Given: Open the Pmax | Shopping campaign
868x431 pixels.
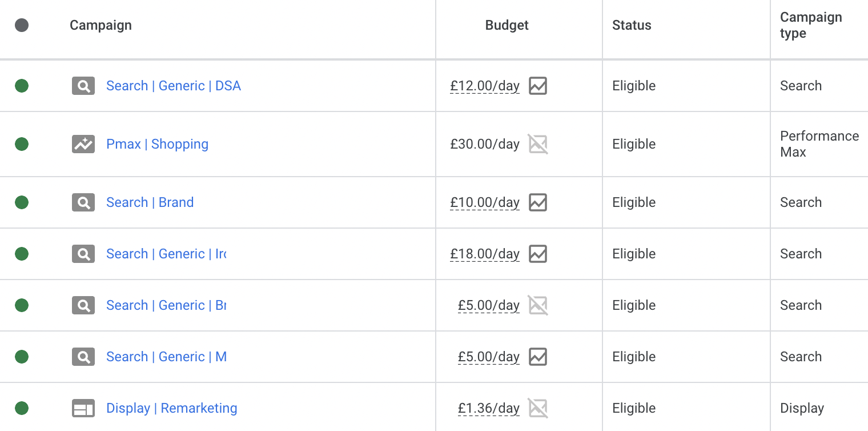Looking at the screenshot, I should click(157, 144).
